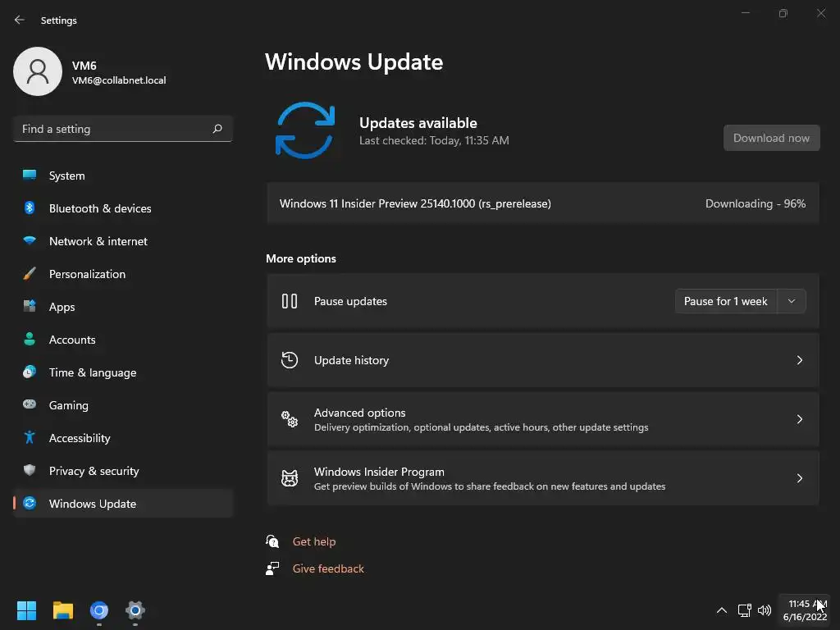
Task: Click the Pause for 1 week button
Action: pyautogui.click(x=725, y=301)
